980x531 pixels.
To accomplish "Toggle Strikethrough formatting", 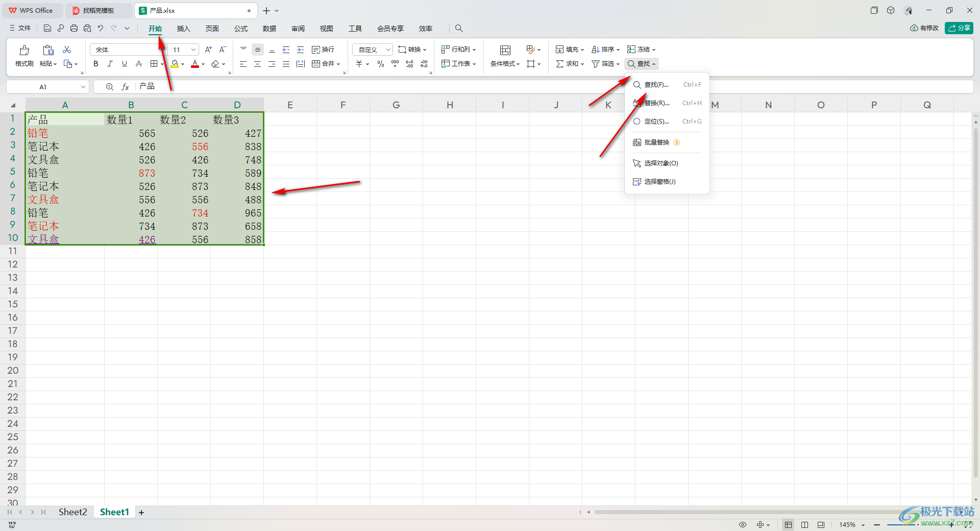I will [138, 64].
